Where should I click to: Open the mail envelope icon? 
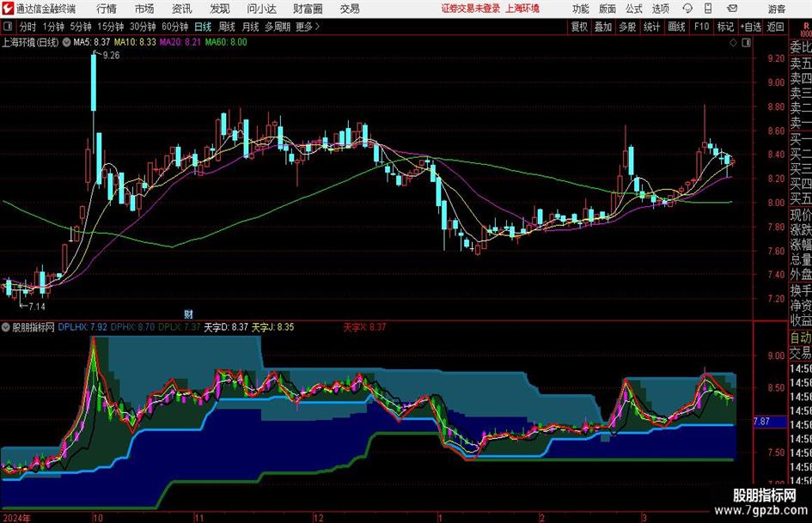coord(732,9)
